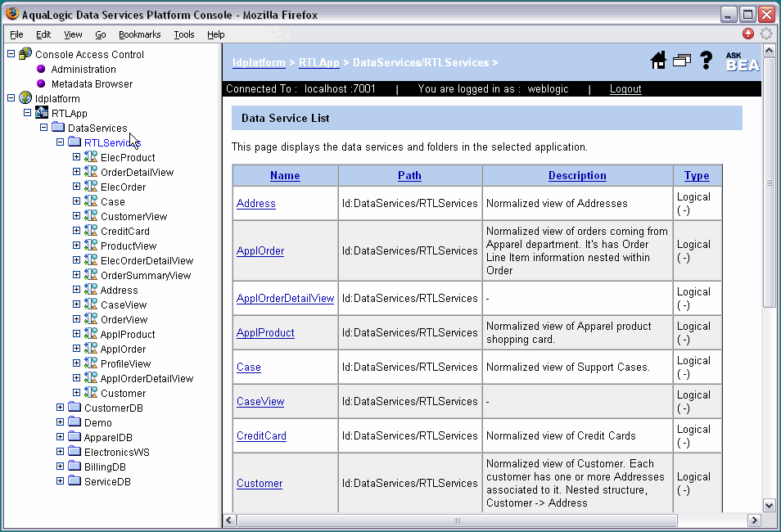This screenshot has height=532, width=781.
Task: Collapse the RTLApp tree node
Action: [x=27, y=113]
